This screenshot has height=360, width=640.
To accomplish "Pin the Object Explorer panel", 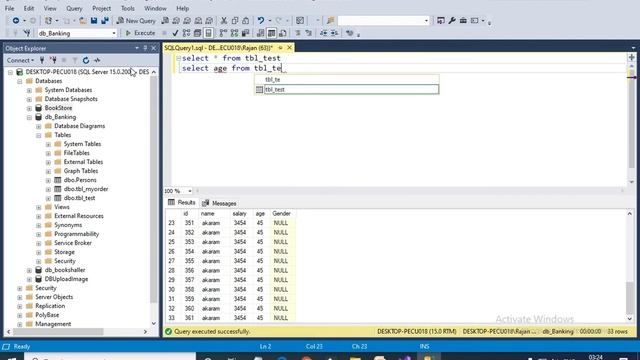I will (145, 48).
